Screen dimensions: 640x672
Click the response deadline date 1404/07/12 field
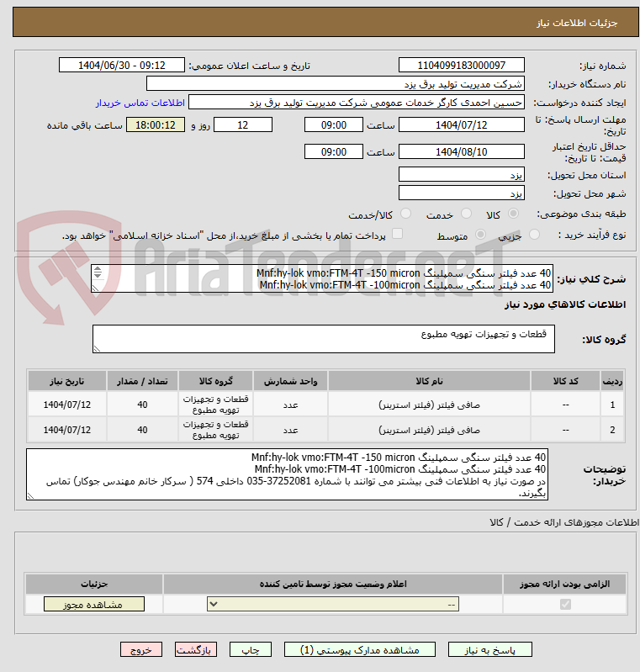coord(461,124)
